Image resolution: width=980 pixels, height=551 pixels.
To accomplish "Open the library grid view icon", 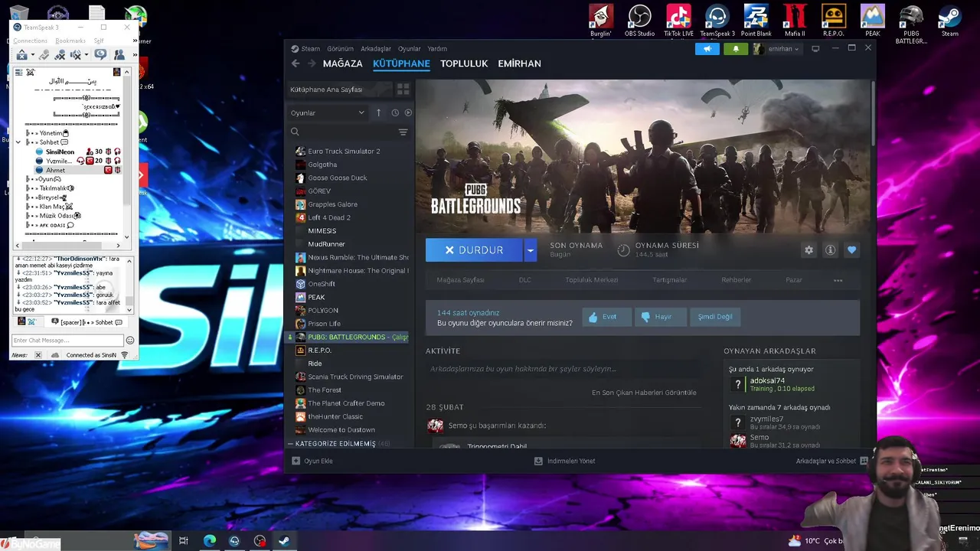I will tap(403, 90).
